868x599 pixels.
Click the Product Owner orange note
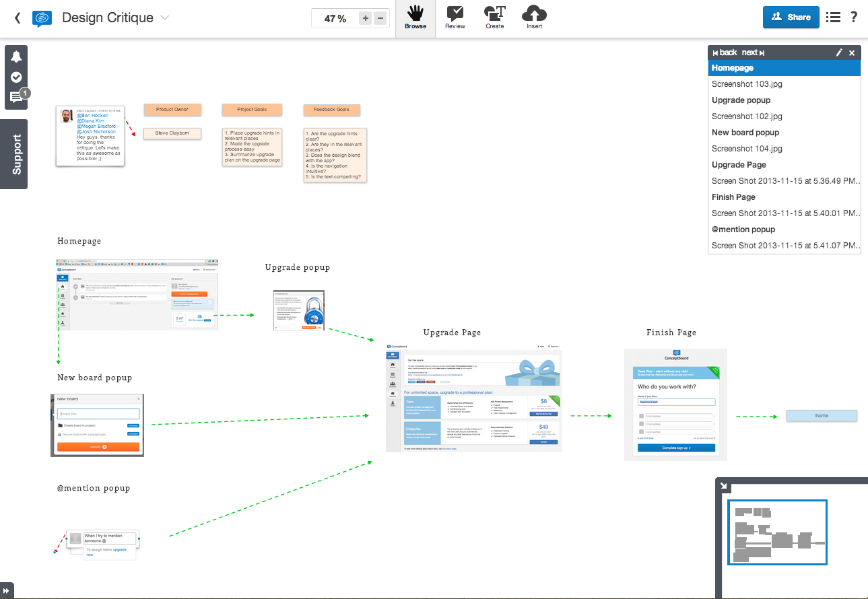point(172,110)
